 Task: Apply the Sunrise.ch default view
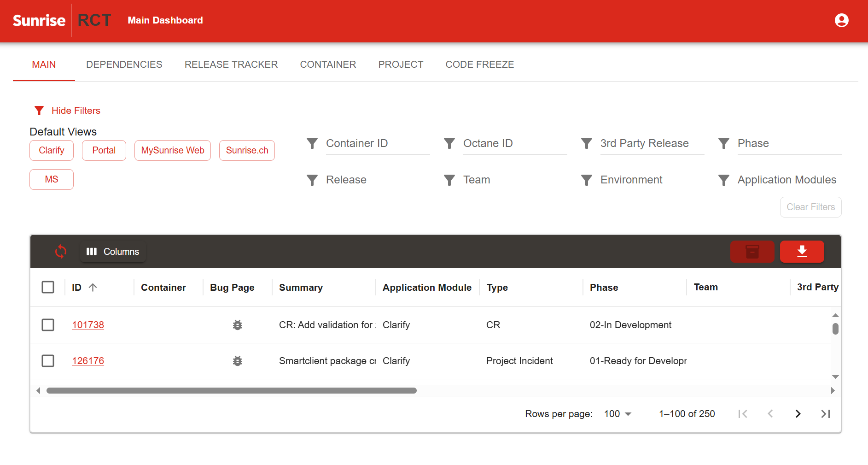click(247, 150)
